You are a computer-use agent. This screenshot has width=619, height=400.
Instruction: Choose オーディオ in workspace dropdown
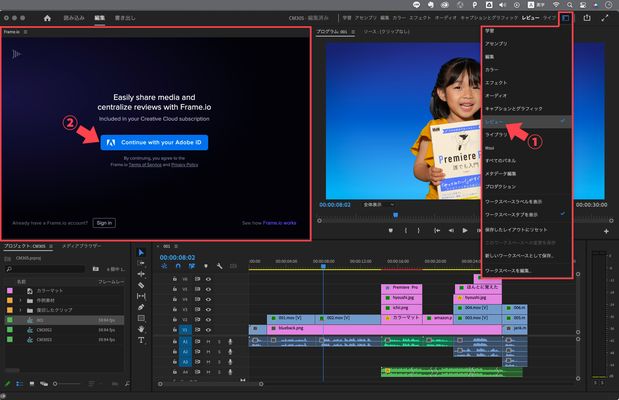point(527,96)
